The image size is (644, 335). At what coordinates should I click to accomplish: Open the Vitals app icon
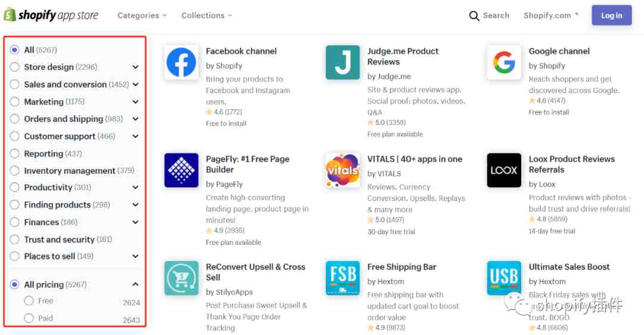point(342,170)
